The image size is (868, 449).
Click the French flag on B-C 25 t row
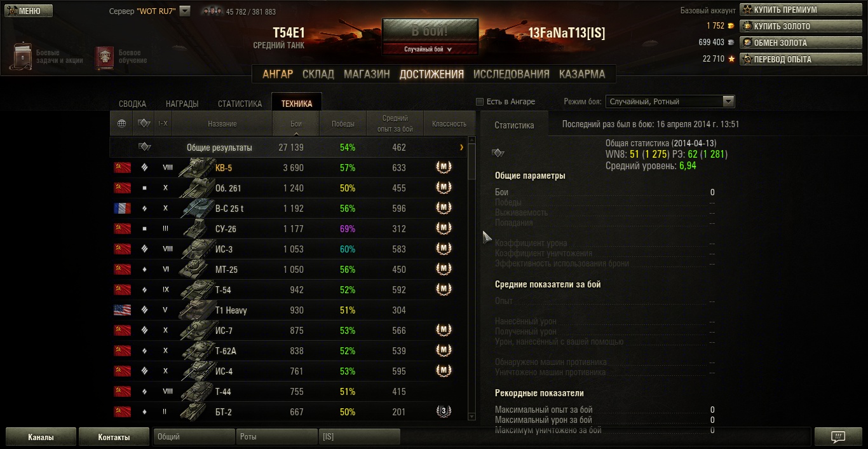tap(122, 209)
